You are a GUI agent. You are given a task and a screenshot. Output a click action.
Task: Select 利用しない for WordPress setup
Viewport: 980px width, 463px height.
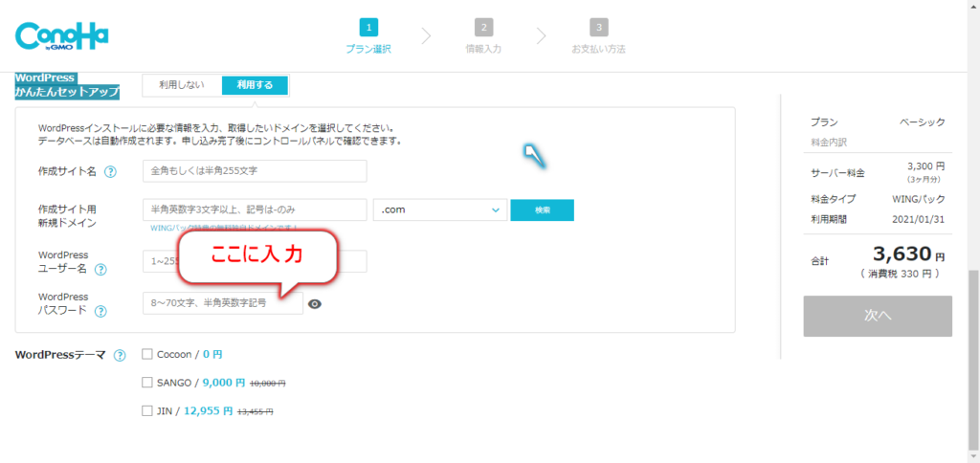coord(182,85)
